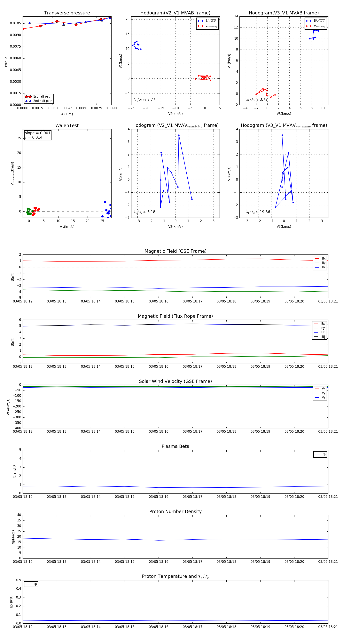Select the Tp legend entry
The image size is (351, 644).
coord(31,584)
